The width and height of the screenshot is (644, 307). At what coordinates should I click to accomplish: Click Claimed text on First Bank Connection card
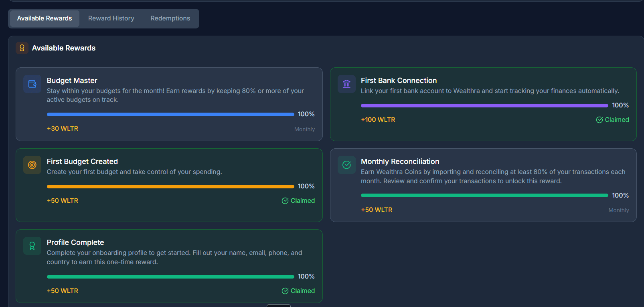(x=617, y=120)
